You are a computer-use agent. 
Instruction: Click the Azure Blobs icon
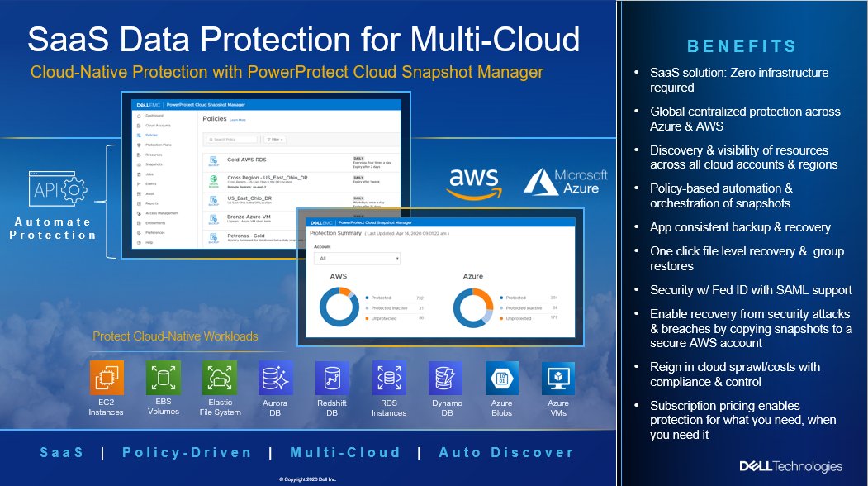point(502,379)
